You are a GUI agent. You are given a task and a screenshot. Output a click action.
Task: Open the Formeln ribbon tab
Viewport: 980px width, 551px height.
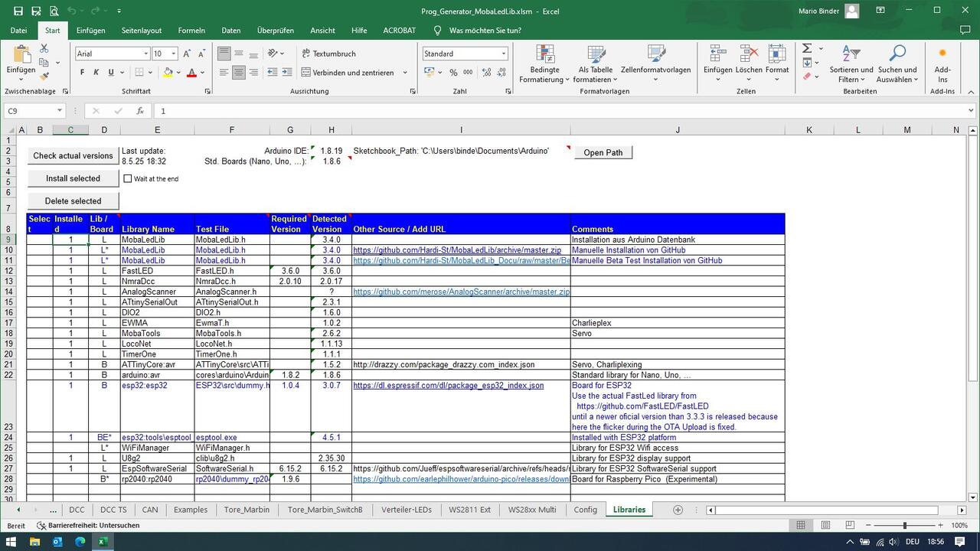coord(191,31)
